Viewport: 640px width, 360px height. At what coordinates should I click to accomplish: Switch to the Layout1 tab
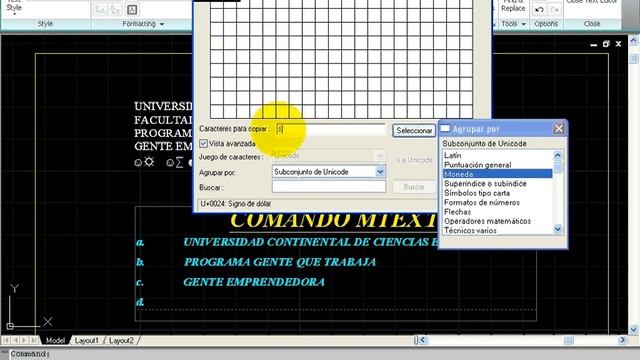click(x=87, y=340)
